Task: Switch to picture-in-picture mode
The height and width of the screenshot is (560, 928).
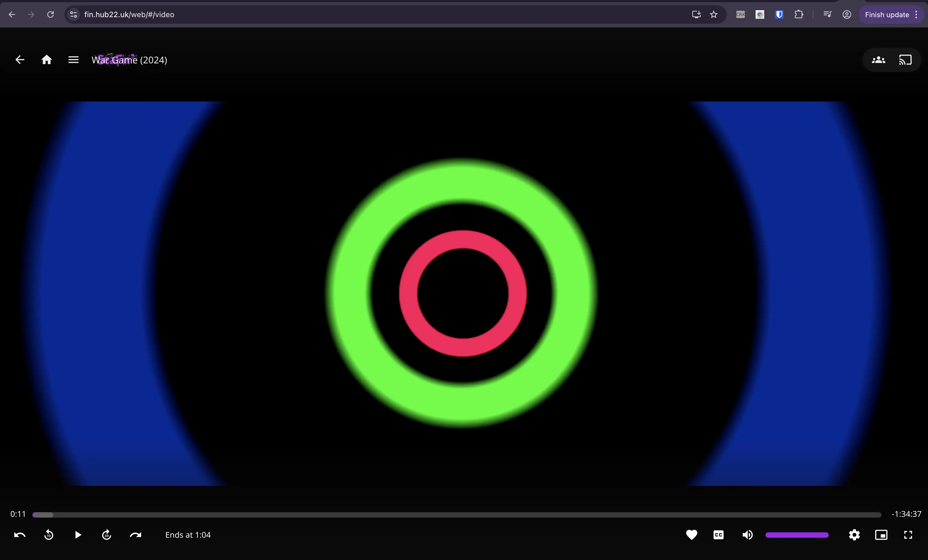Action: 881,535
